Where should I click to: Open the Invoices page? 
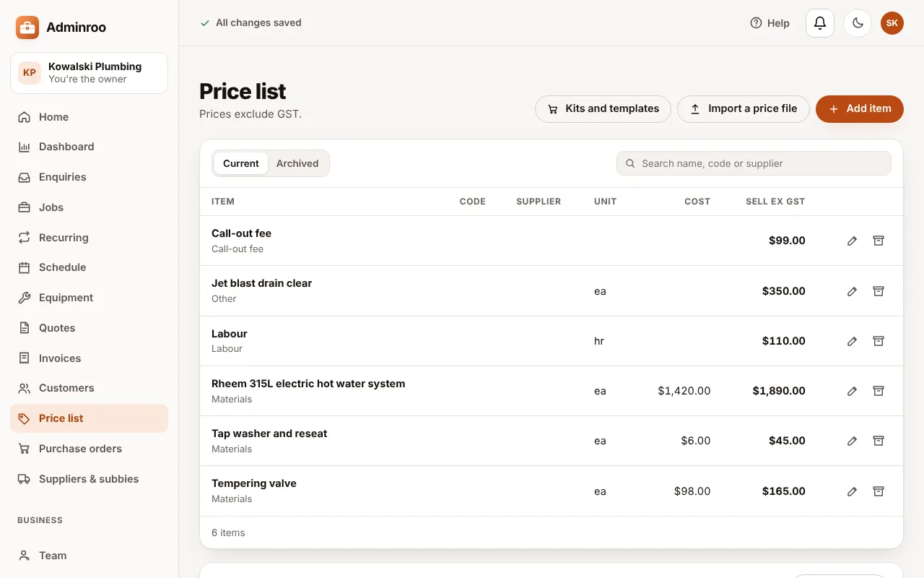click(x=89, y=358)
